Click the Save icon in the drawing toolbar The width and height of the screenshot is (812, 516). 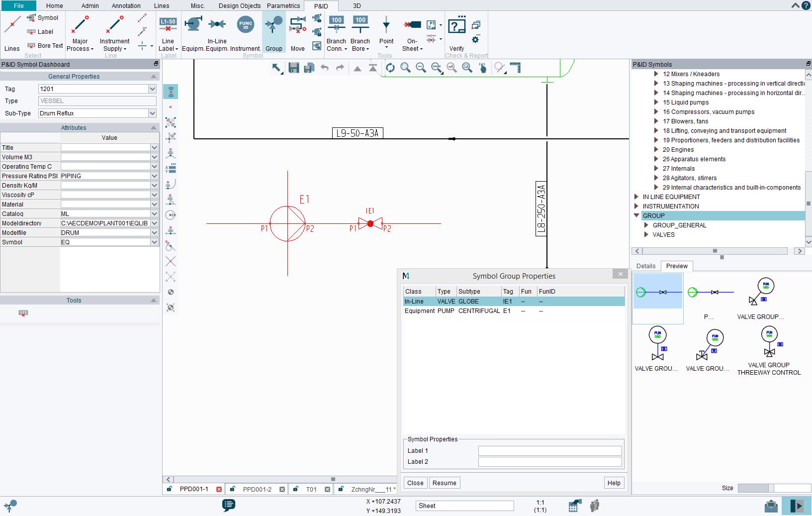pyautogui.click(x=293, y=68)
